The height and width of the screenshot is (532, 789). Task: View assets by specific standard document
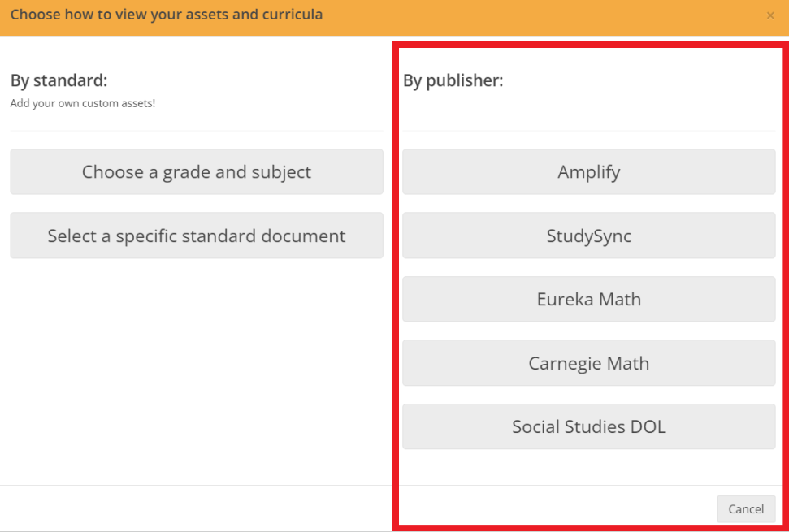197,236
